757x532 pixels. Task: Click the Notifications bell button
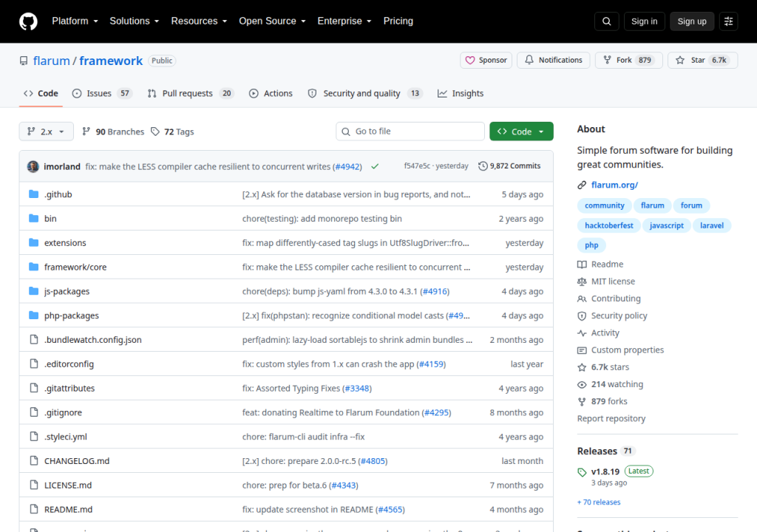click(553, 61)
